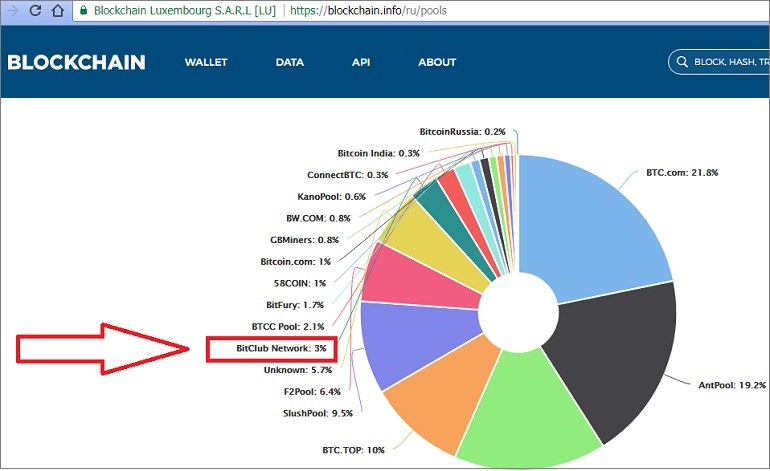Screen dimensions: 770x471
Task: Click the BLOCKCHAIN logo
Action: [x=77, y=62]
